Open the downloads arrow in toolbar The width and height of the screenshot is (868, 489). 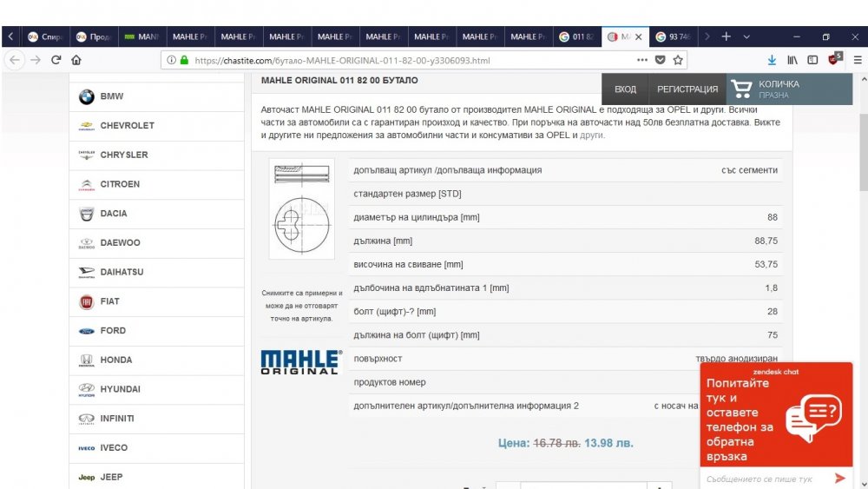[772, 60]
